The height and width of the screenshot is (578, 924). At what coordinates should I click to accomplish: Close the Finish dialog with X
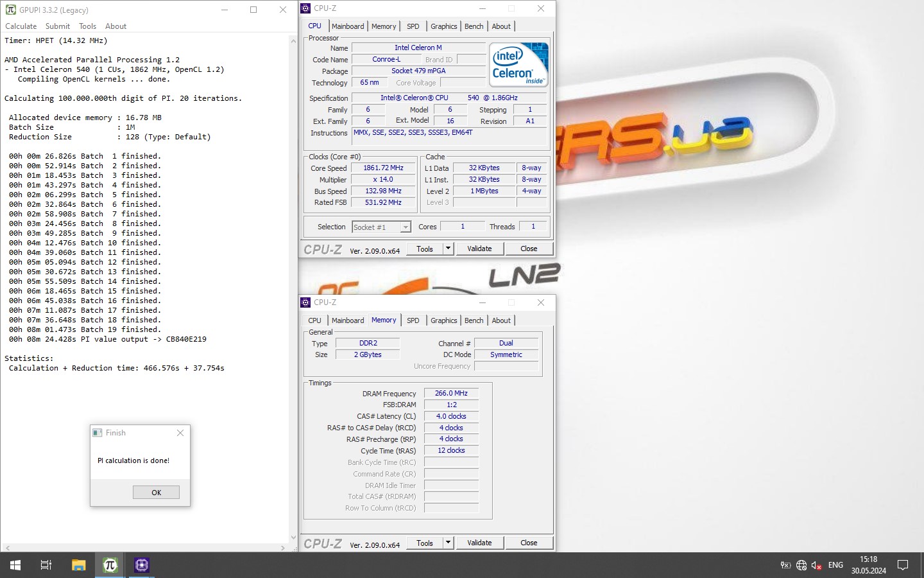click(180, 433)
